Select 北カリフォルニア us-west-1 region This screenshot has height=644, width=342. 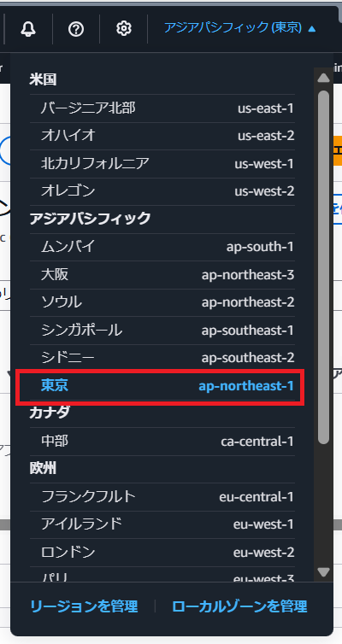coord(162,164)
